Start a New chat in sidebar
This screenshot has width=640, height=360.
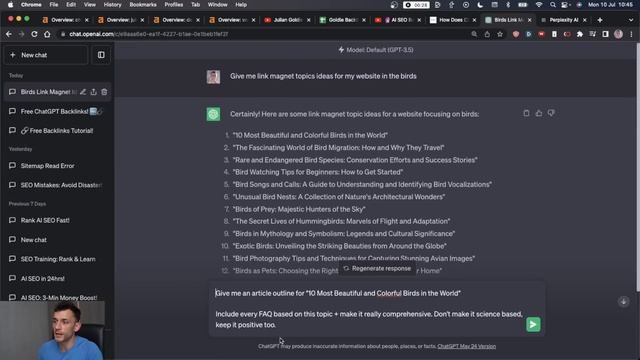[46, 55]
